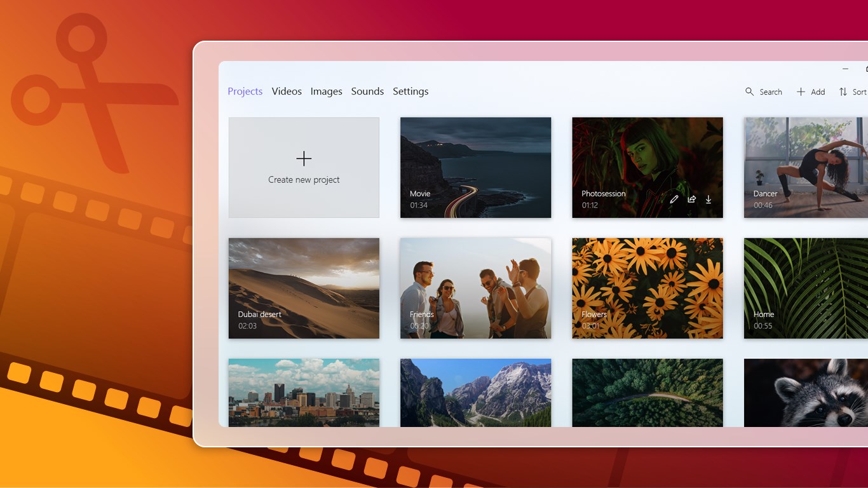Viewport: 868px width, 488px height.
Task: Switch to the Projects tab
Action: tap(245, 91)
